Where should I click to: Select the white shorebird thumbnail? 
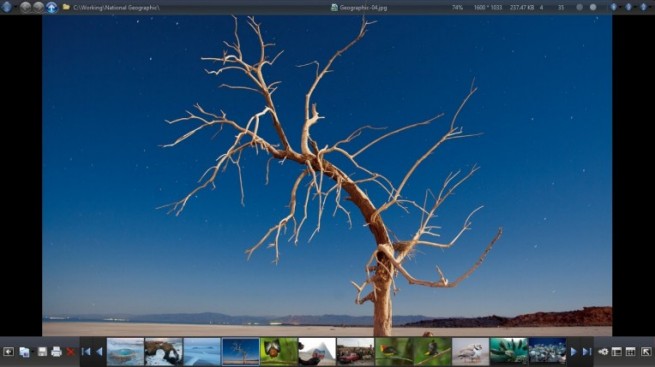coord(471,352)
